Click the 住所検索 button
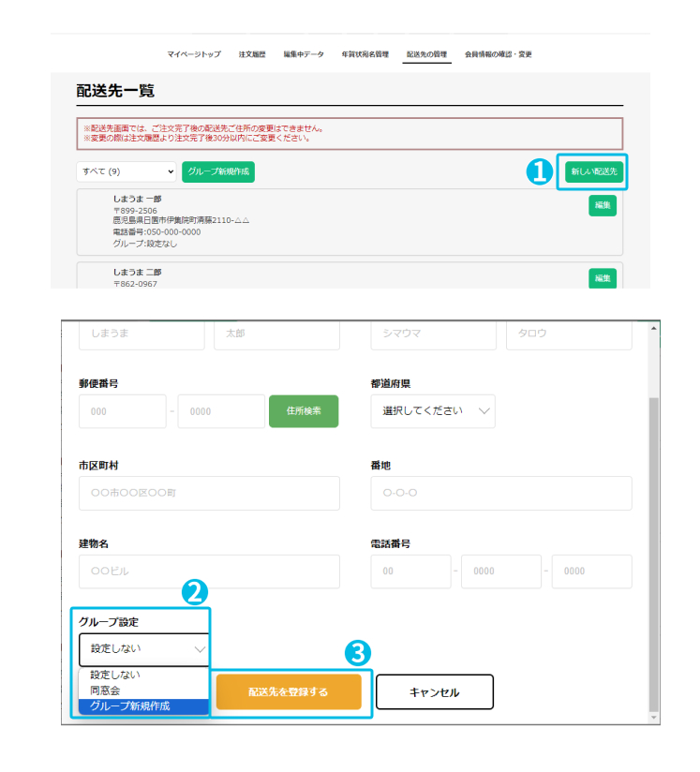The image size is (700, 772). (304, 411)
